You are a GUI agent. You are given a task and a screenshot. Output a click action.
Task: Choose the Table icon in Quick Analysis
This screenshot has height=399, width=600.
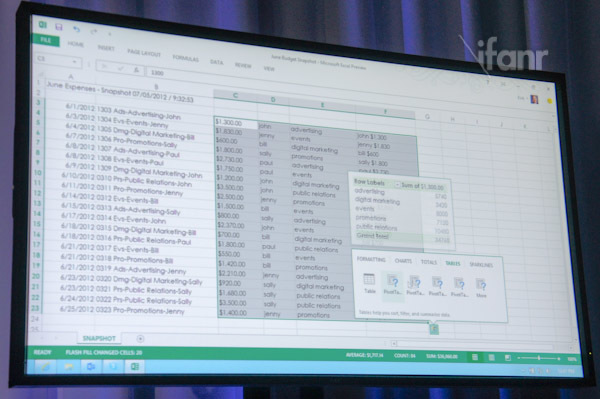coord(369,282)
